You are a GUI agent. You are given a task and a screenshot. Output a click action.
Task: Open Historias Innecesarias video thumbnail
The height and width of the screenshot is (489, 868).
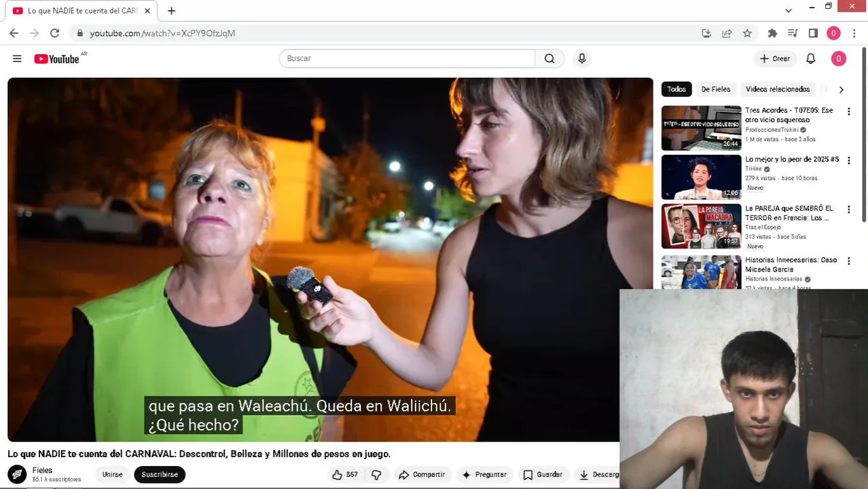[702, 272]
